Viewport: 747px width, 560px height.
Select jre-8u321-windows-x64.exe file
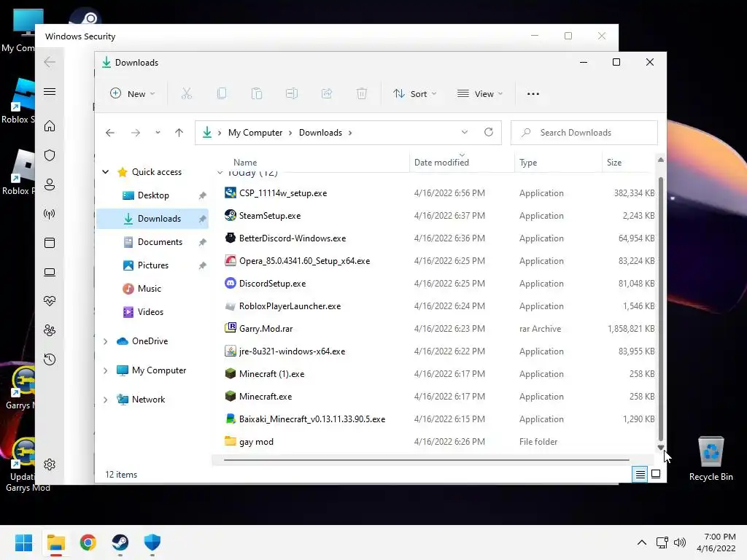tap(292, 351)
